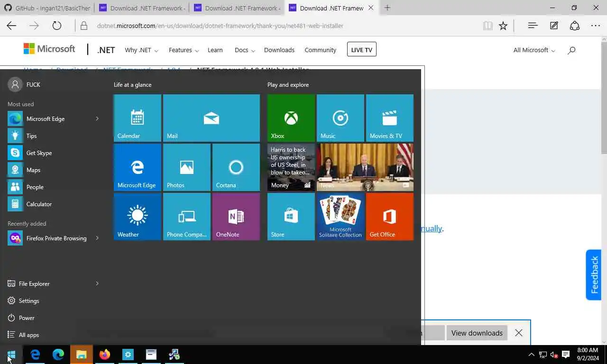Open Microsoft Solitaire Collection tile
Viewport: 607px width, 364px height.
340,217
